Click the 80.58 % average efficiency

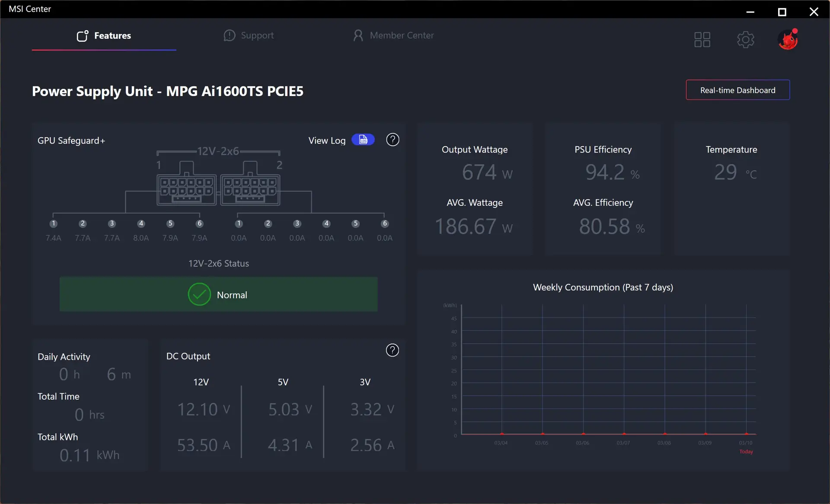612,226
